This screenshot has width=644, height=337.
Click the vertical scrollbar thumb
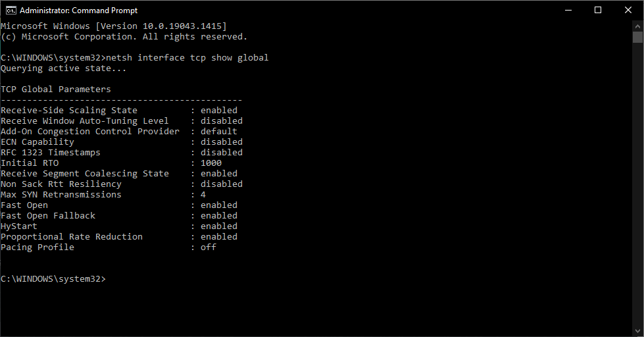(x=637, y=37)
